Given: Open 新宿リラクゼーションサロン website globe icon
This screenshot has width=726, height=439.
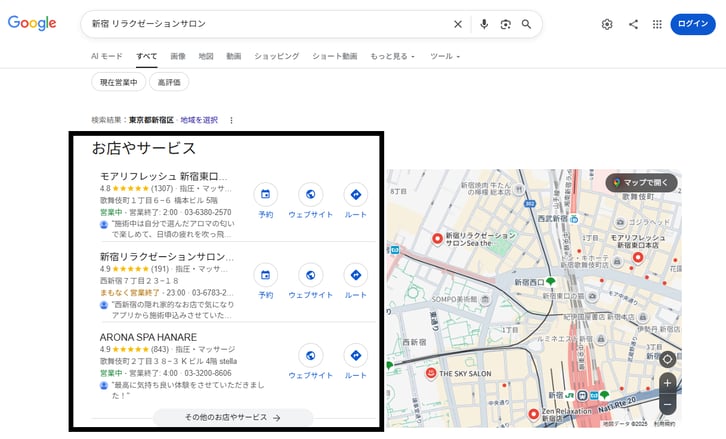Looking at the screenshot, I should click(310, 275).
